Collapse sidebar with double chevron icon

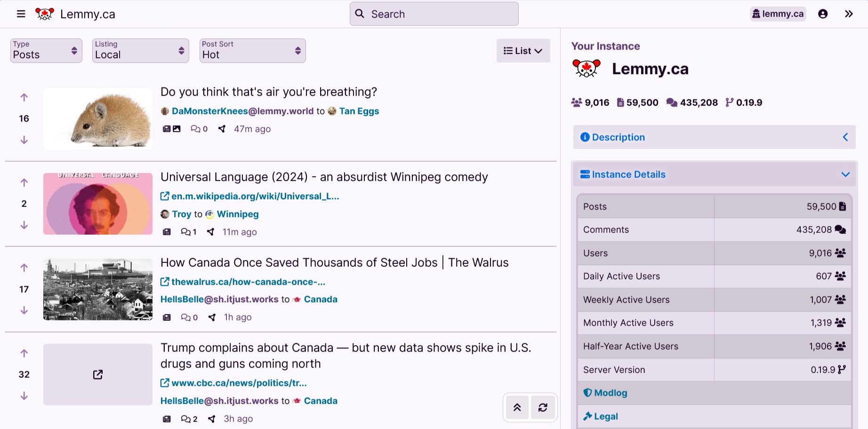point(849,14)
